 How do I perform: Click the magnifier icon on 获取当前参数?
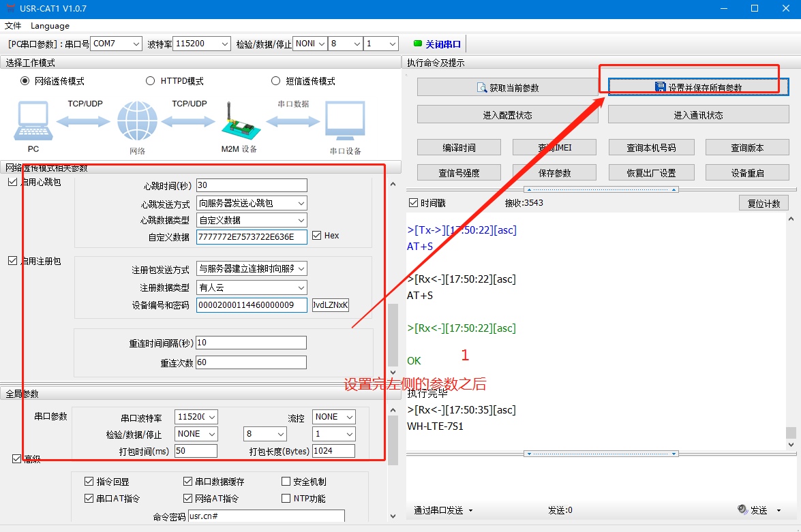481,88
